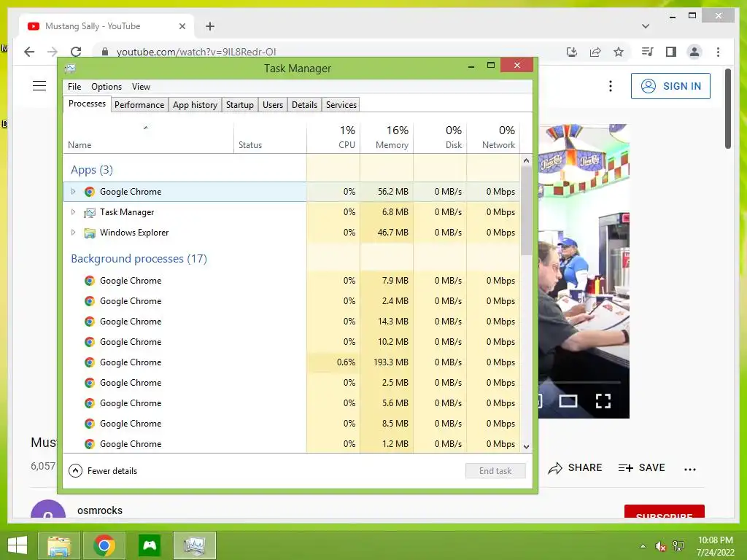Click SHARE under the video
747x560 pixels.
click(x=575, y=468)
